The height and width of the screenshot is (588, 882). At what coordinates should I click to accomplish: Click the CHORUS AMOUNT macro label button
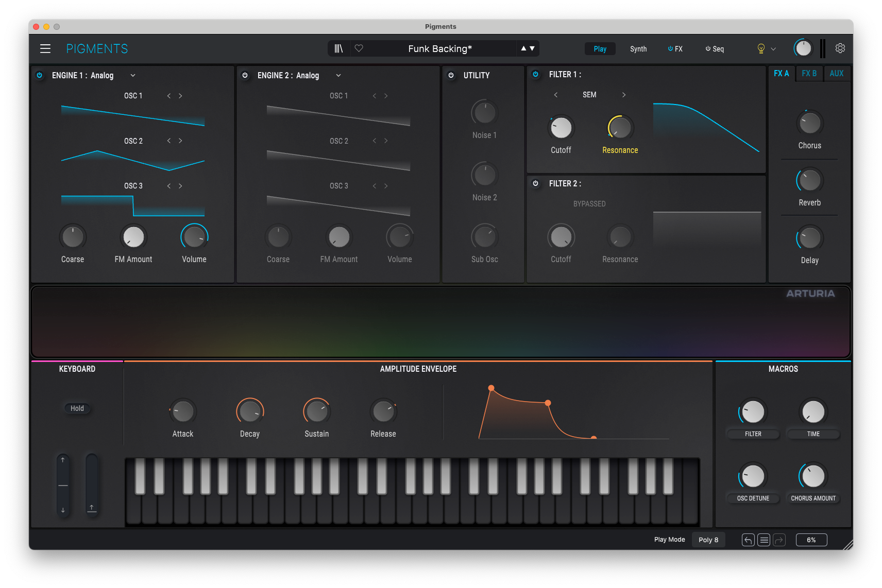click(x=813, y=498)
